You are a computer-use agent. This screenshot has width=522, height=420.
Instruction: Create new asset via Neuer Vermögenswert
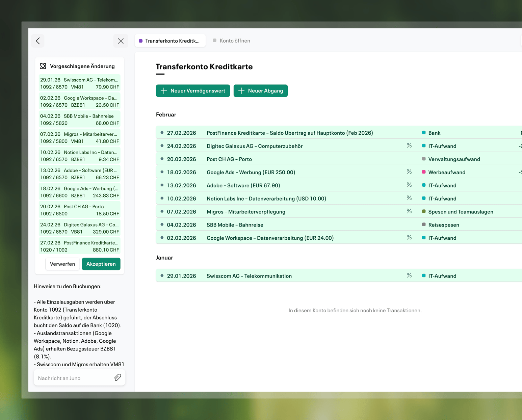tap(193, 91)
